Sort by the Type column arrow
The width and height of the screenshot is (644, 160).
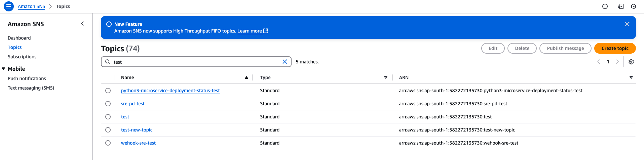pos(386,77)
